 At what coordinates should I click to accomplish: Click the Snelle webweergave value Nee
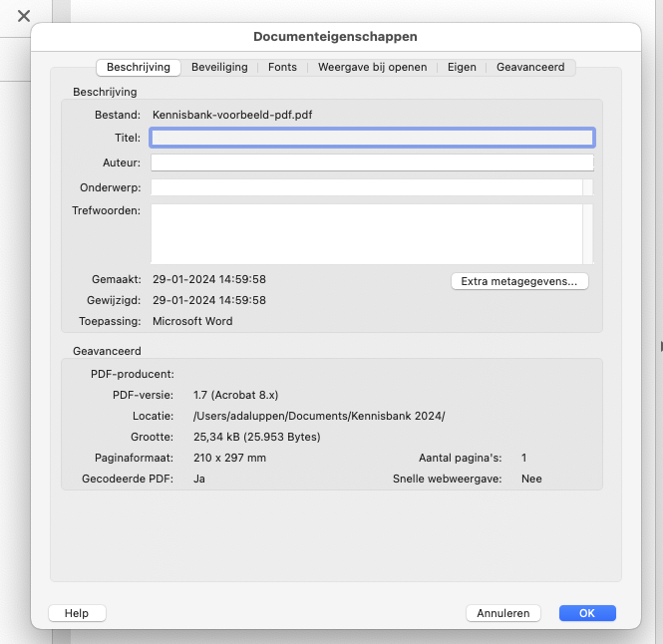coord(531,479)
